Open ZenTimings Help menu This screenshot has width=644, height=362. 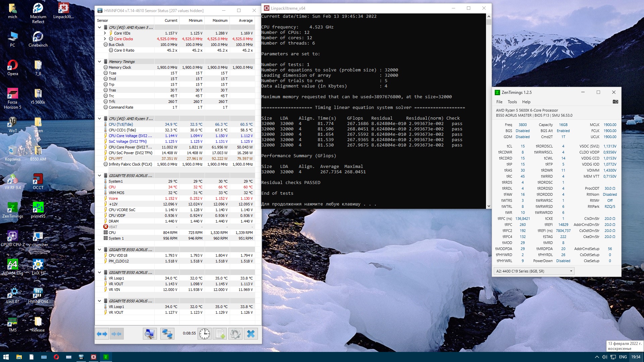coord(526,102)
